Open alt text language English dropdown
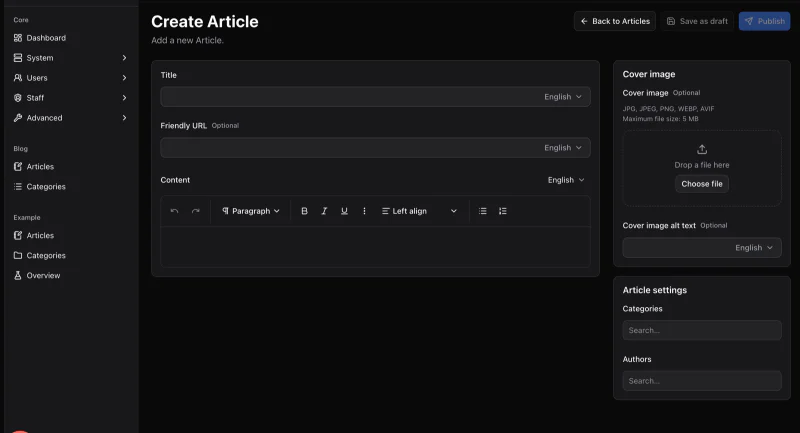 pos(754,247)
